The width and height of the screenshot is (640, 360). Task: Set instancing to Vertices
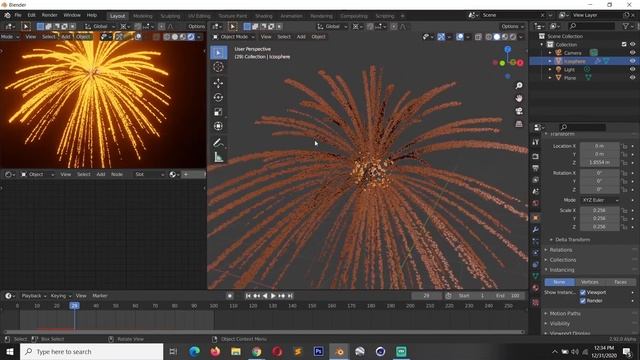(589, 282)
